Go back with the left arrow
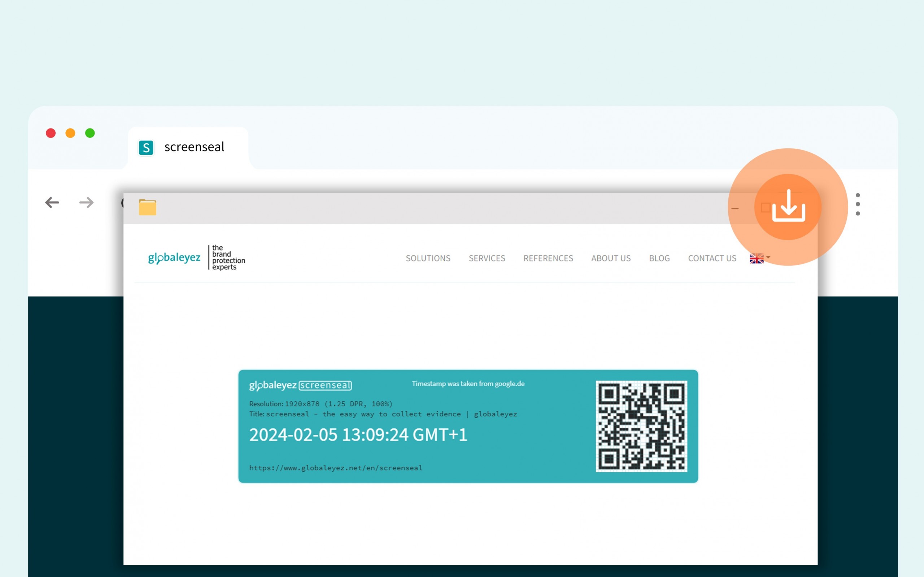Viewport: 924px width, 577px height. pyautogui.click(x=52, y=202)
